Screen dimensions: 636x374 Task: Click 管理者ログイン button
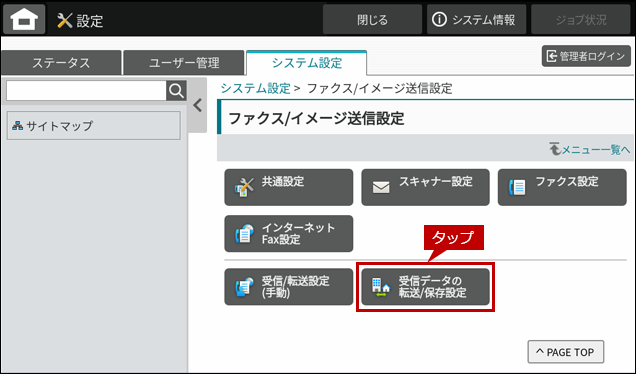(586, 56)
